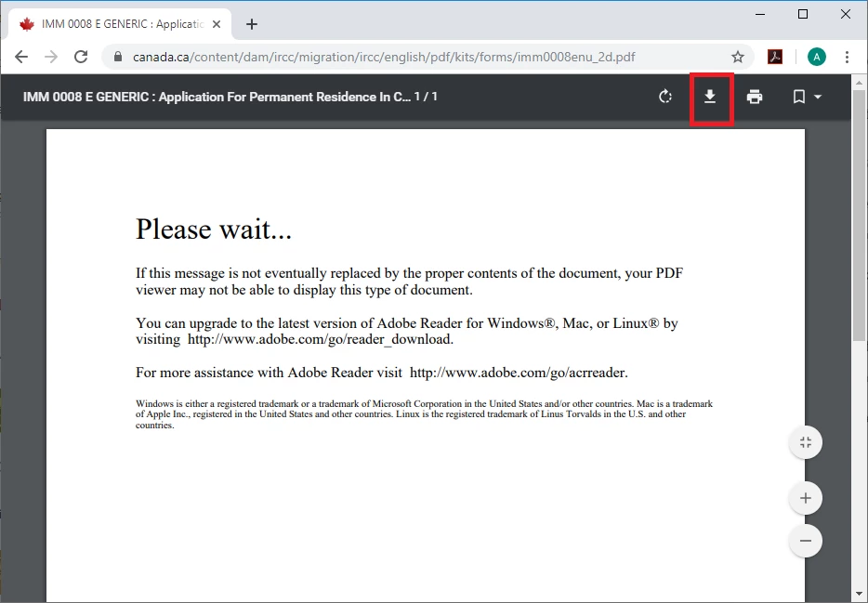
Task: Click the Canada maple leaf favicon
Action: (27, 24)
